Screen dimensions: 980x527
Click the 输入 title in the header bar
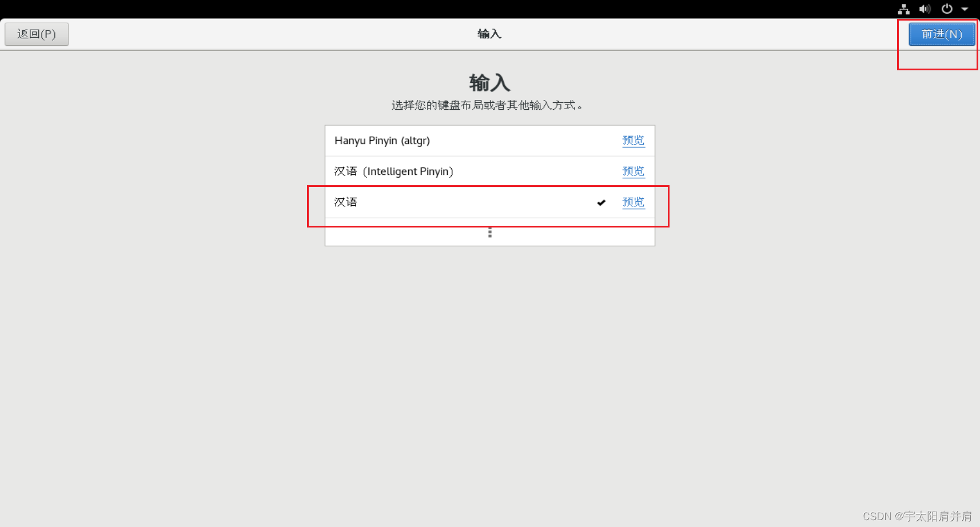[489, 34]
